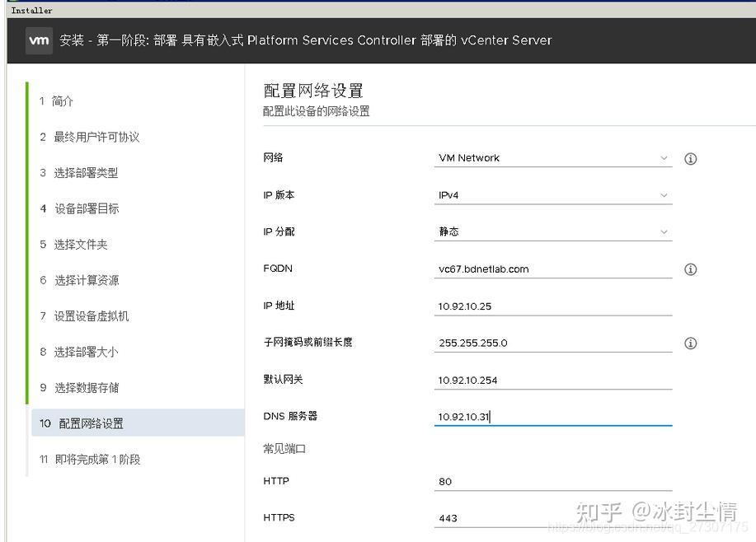Go to step 2 最终用户许可协议
The width and height of the screenshot is (756, 542).
click(x=90, y=138)
